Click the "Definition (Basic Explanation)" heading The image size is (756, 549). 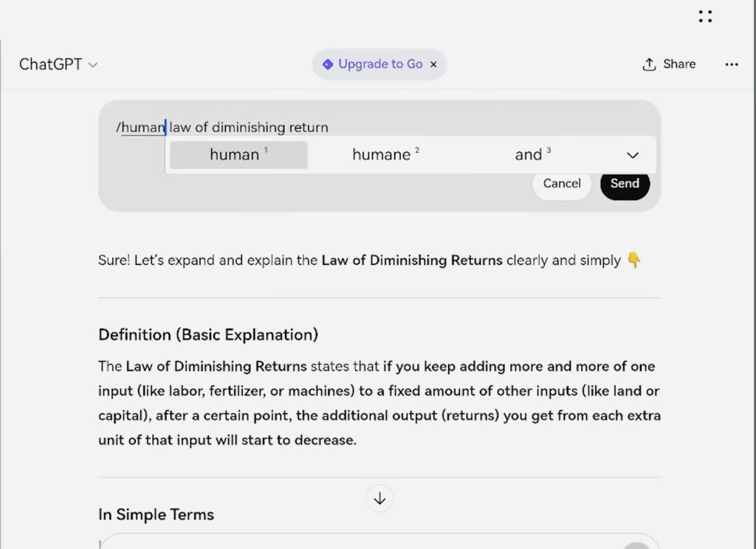(x=208, y=335)
